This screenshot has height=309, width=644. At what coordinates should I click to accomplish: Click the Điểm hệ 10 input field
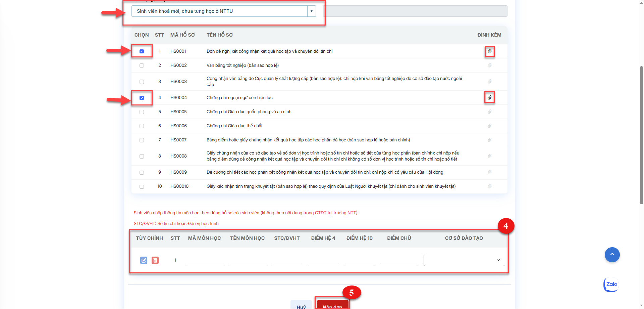[359, 261]
